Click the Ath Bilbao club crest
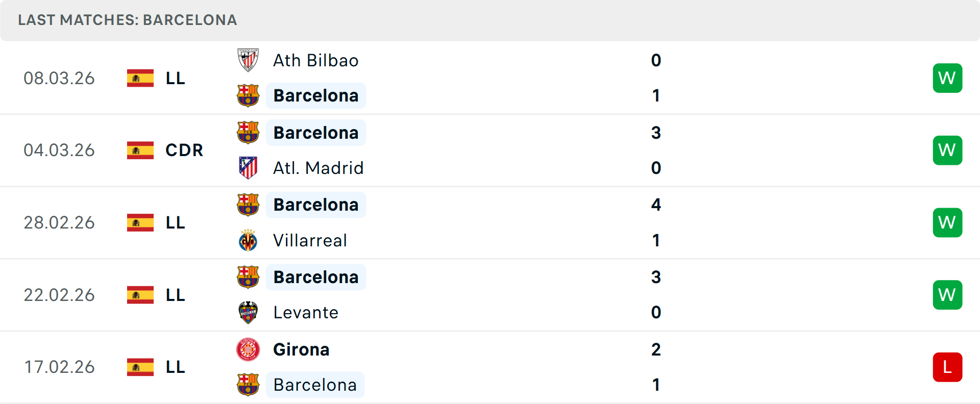 tap(248, 61)
